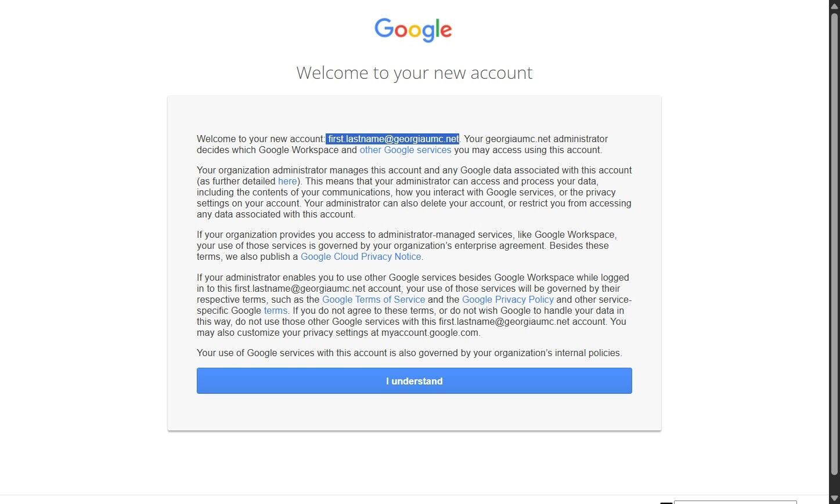Click the sentence about organization's internal policies
Image resolution: width=840 pixels, height=504 pixels.
pyautogui.click(x=409, y=353)
